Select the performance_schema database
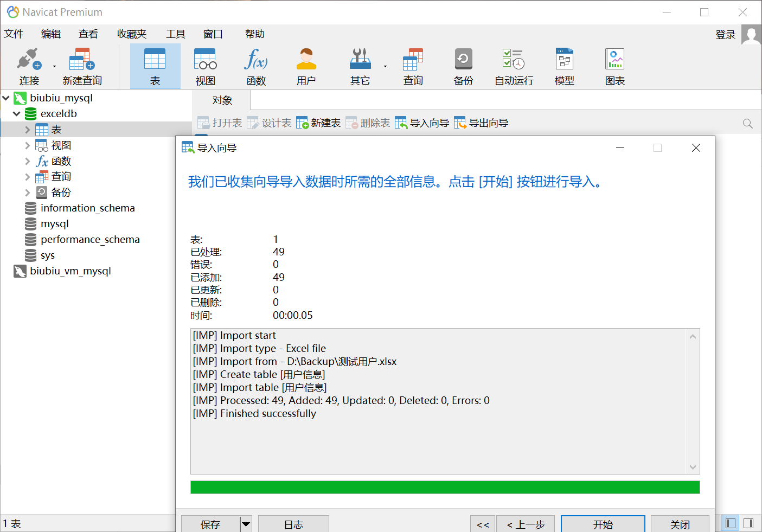 [x=90, y=240]
